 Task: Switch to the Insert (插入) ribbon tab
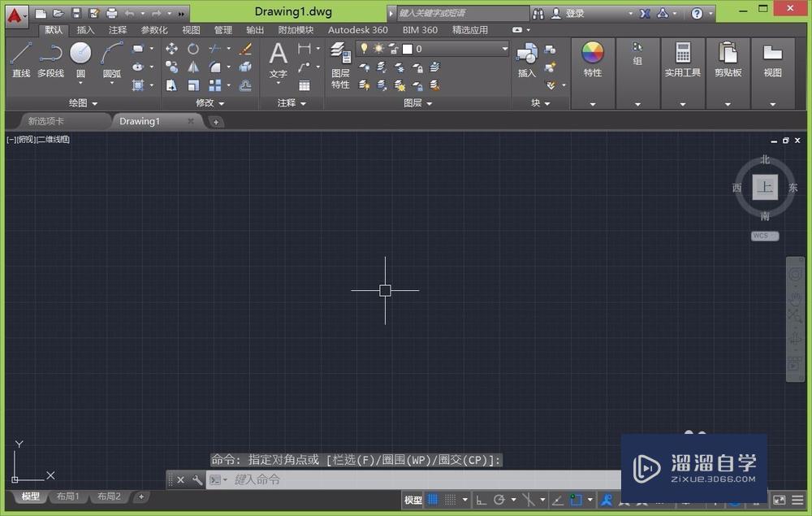click(x=85, y=30)
